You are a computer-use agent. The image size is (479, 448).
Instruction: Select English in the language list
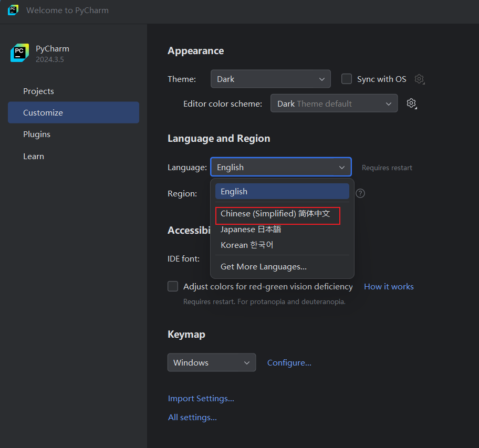(x=282, y=192)
